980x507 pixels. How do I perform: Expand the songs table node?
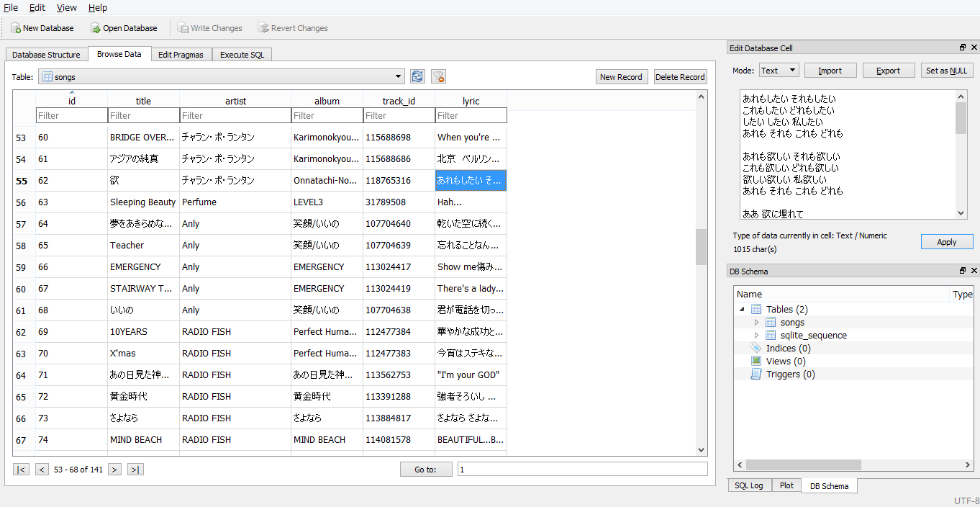tap(756, 322)
